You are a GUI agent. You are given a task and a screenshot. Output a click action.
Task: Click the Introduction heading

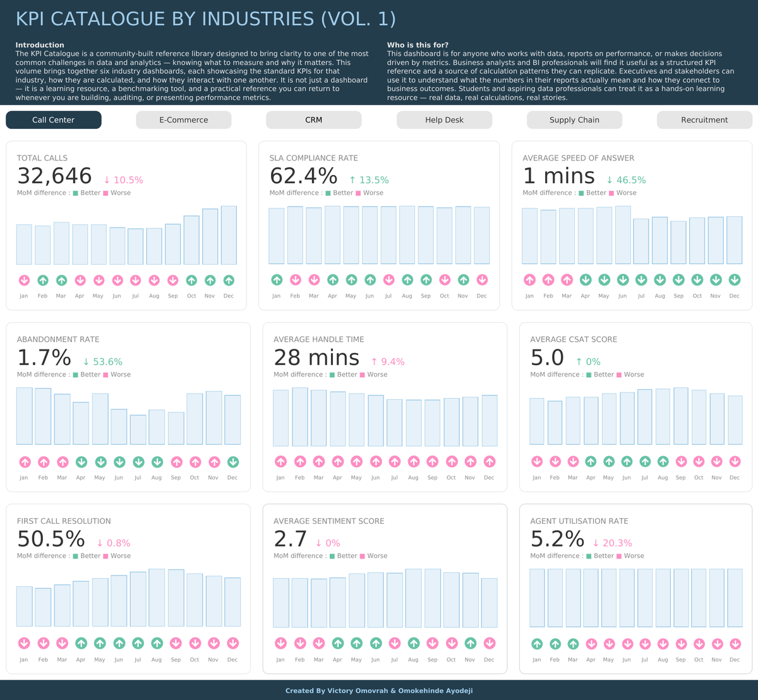[x=40, y=45]
